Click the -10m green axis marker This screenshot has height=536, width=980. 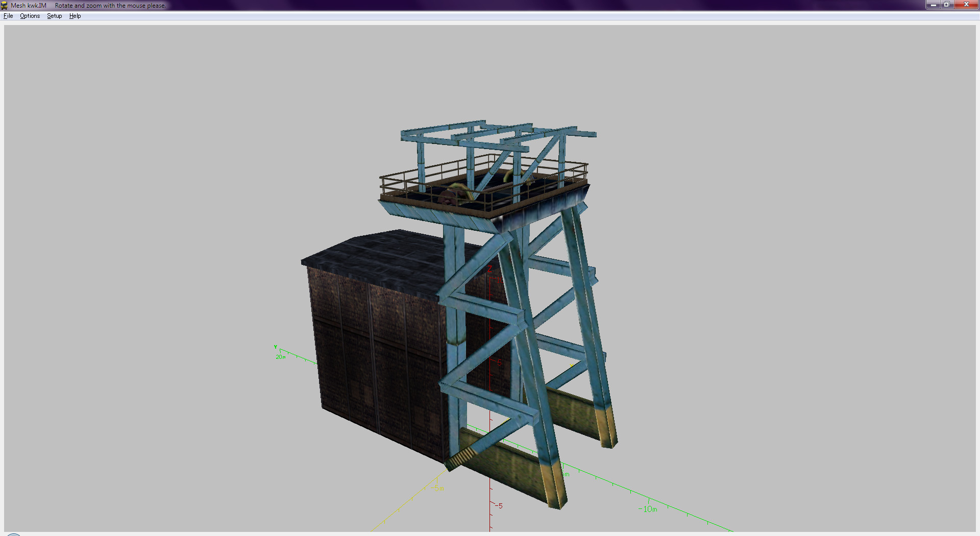(648, 509)
